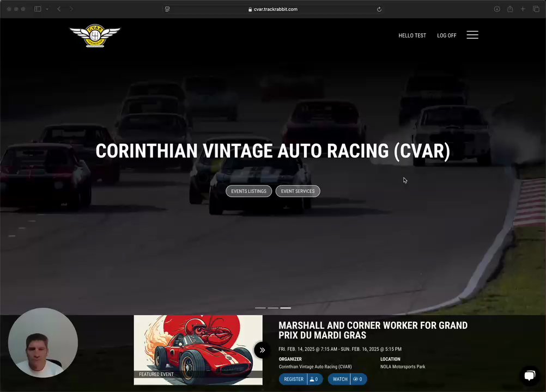Select the first carousel slide indicator
The width and height of the screenshot is (546, 392).
tap(260, 308)
